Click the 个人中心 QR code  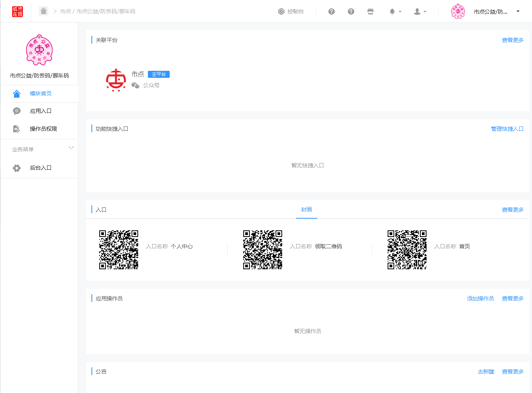tap(119, 250)
